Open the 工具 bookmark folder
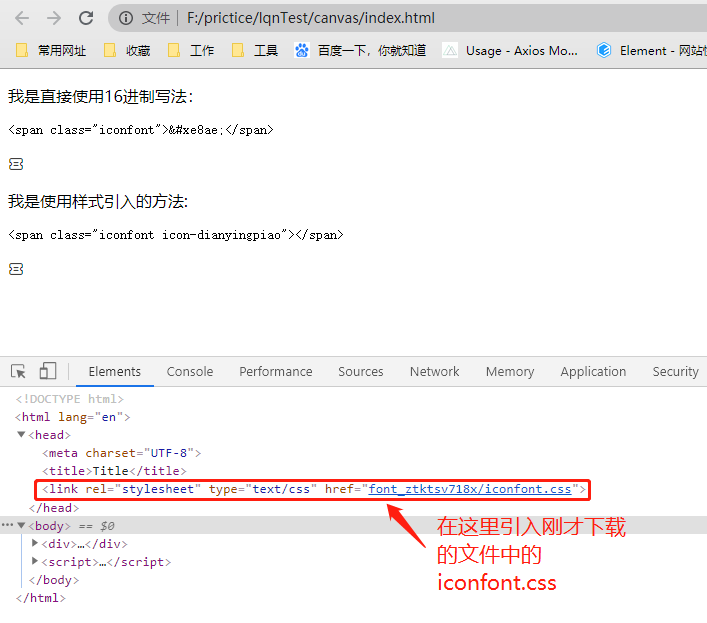The image size is (707, 623). tap(255, 50)
